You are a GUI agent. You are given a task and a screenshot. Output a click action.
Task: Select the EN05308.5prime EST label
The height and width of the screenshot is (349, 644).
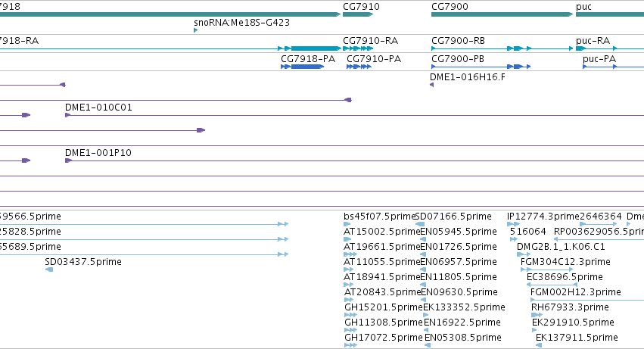click(463, 338)
